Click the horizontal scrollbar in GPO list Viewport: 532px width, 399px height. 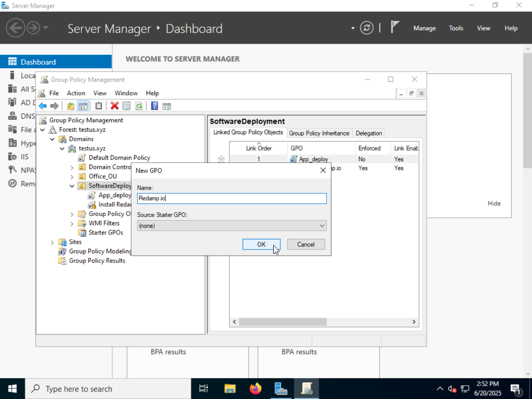point(283,322)
